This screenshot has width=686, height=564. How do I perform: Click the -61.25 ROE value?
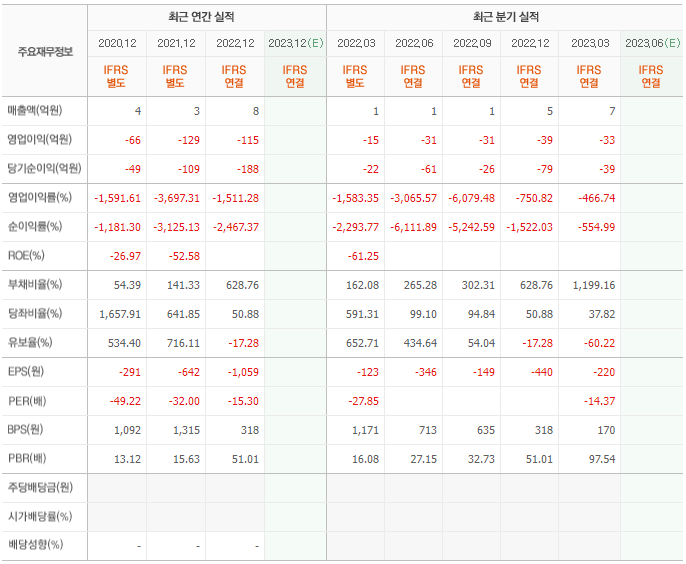[x=363, y=256]
